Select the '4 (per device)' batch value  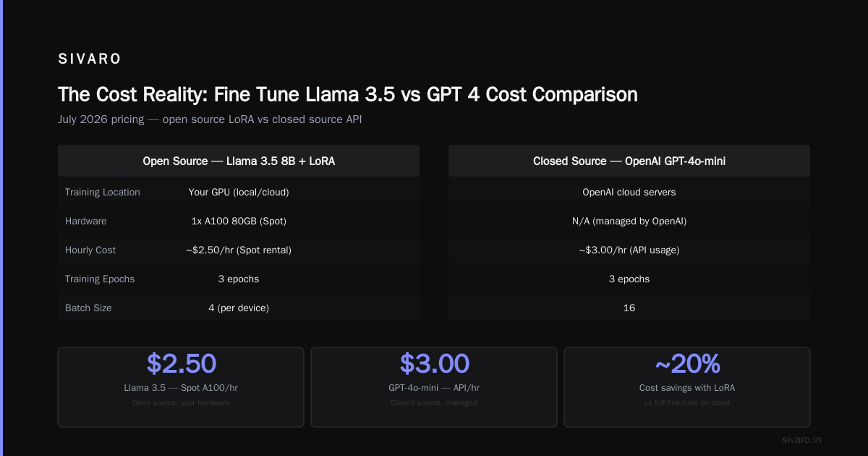[239, 308]
